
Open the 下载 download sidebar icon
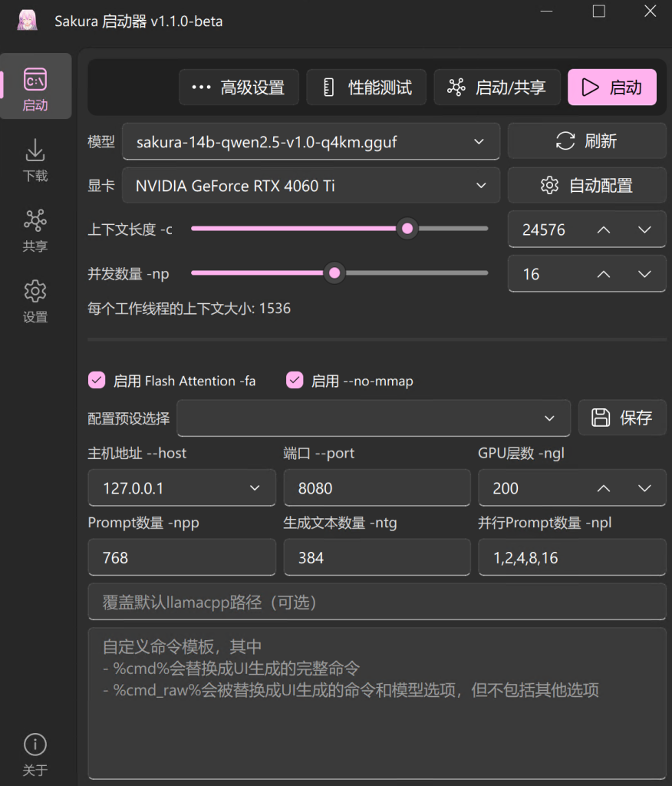[35, 160]
